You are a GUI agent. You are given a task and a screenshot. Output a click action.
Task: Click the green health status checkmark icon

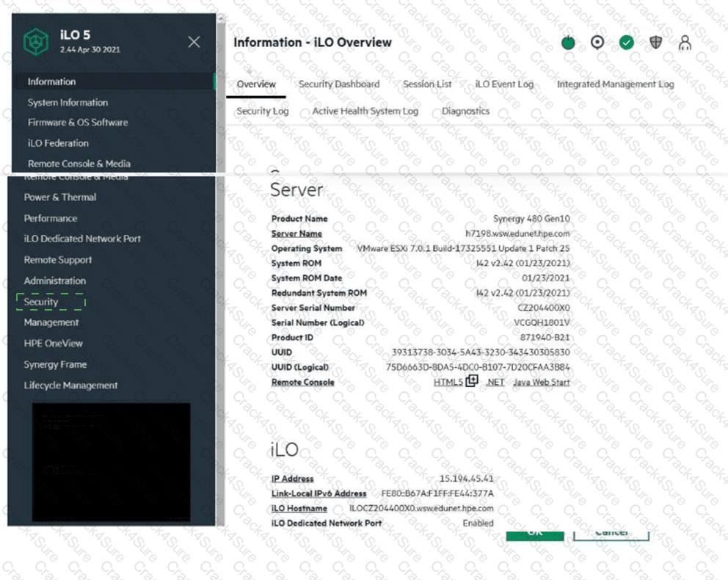pos(626,43)
